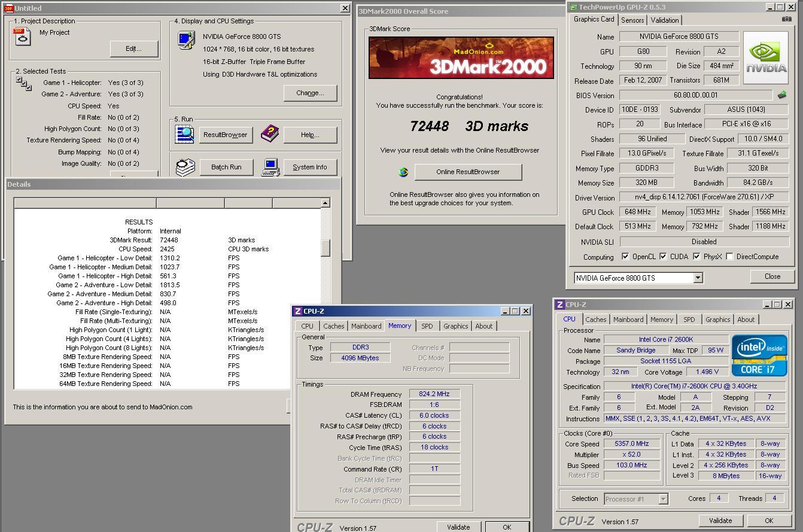Click the NVIDIA SLI Disabled field
Viewport: 803px width, 532px height.
coord(704,242)
